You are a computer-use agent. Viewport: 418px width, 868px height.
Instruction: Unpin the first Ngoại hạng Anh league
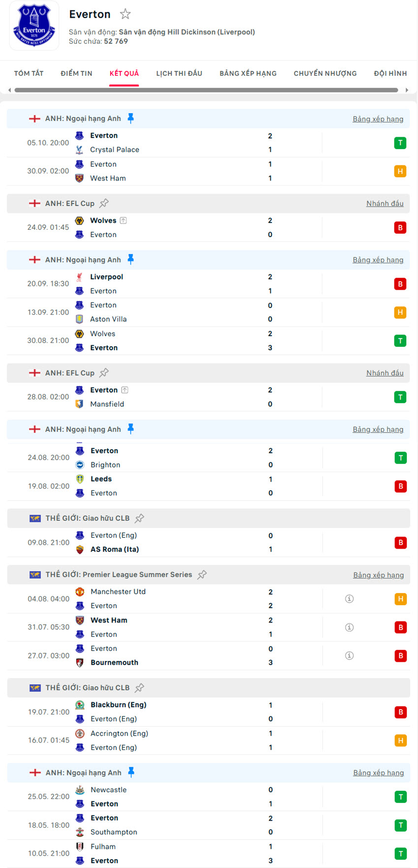[130, 118]
